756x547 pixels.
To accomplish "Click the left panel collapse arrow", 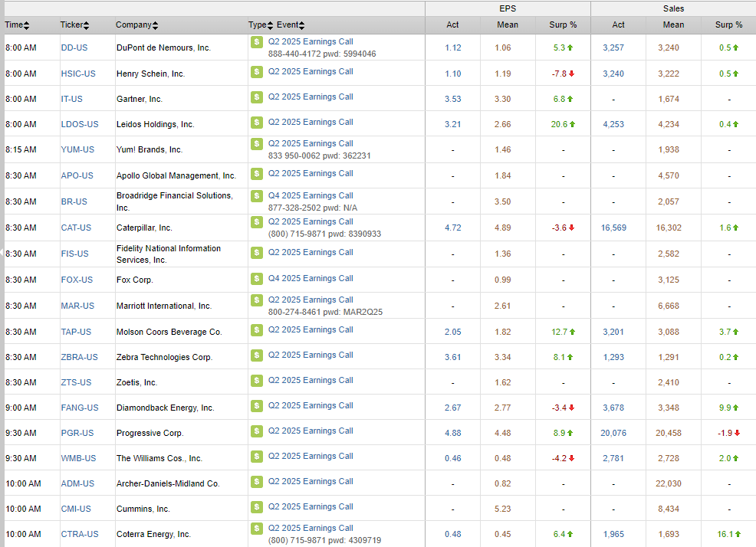I will pyautogui.click(x=2, y=251).
